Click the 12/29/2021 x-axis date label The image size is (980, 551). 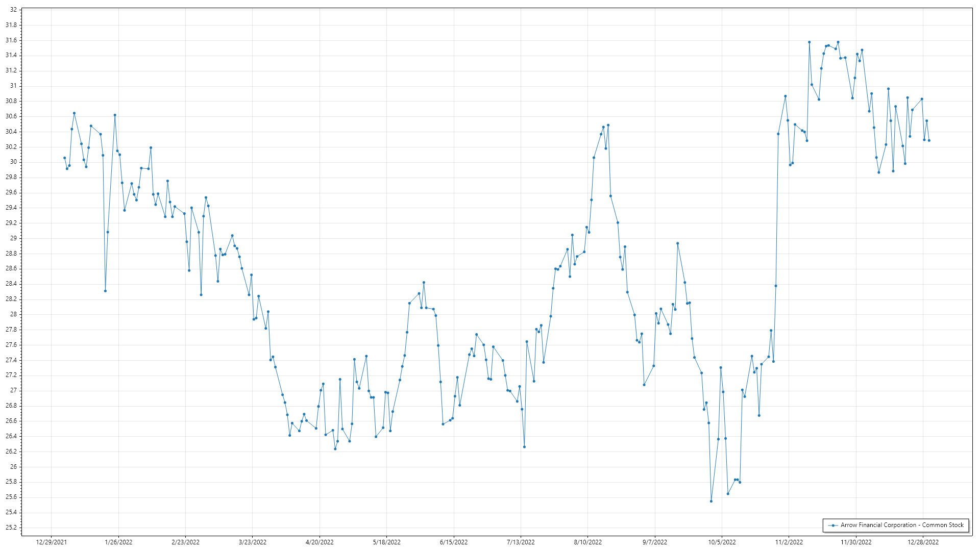pos(52,542)
